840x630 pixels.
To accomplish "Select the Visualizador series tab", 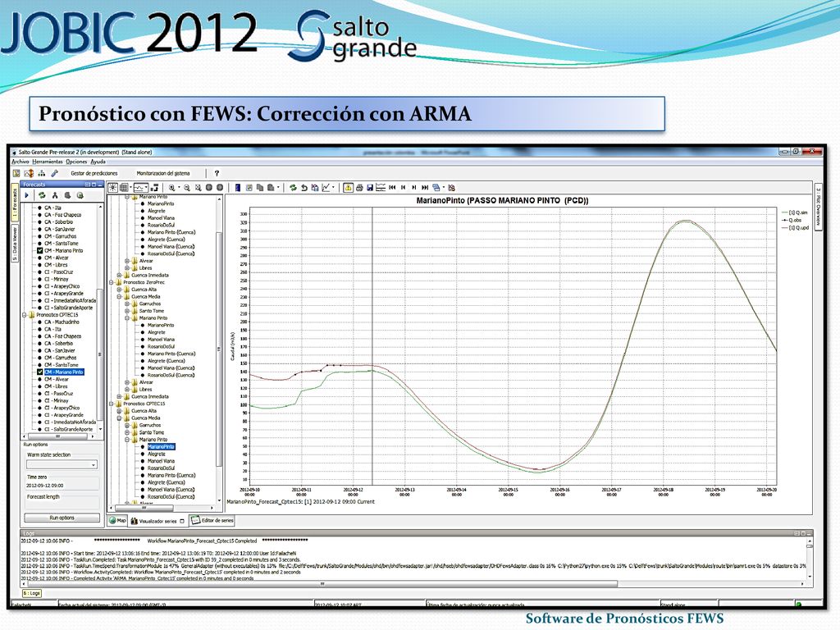I will [157, 521].
